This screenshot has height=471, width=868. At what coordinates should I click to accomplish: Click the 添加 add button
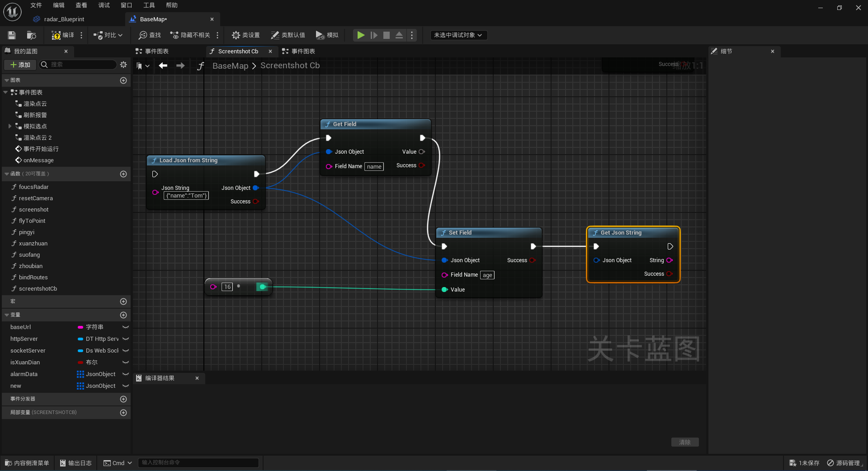pyautogui.click(x=20, y=65)
